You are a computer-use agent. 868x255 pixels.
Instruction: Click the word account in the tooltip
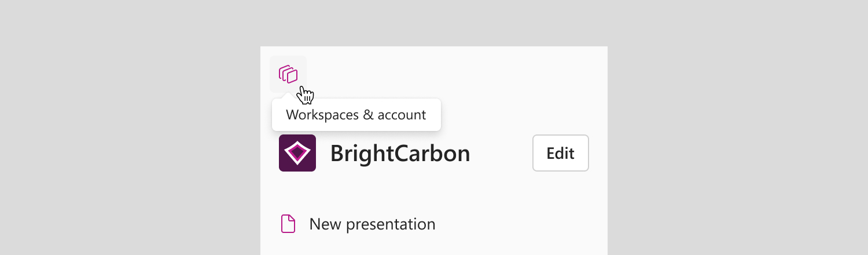[402, 115]
